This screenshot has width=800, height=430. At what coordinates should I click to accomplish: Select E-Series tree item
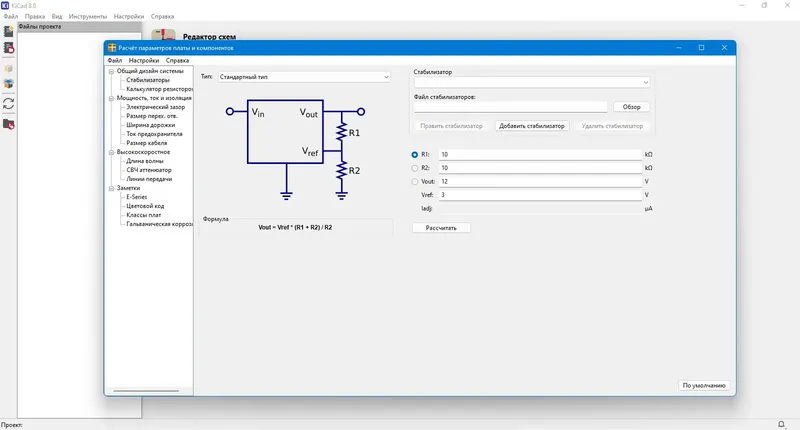click(137, 197)
